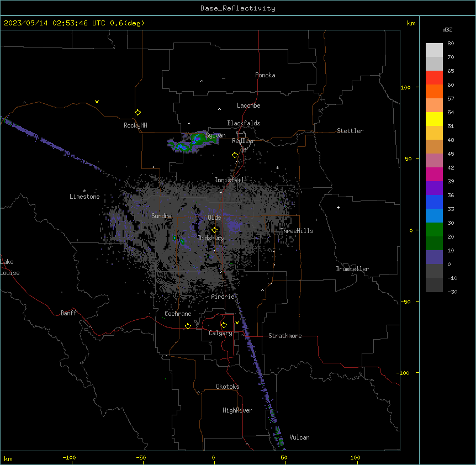Select the Strathmore label
Screen dimensions: 476x465
(285, 336)
